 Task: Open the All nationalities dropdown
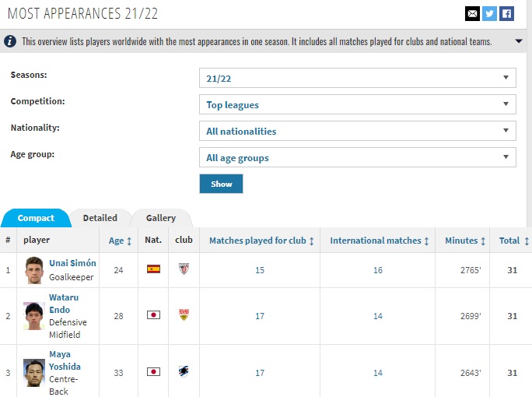coord(357,131)
